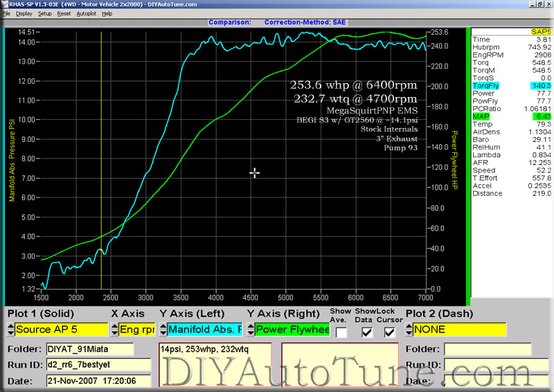This screenshot has width=554, height=392.
Task: Toggle the Show Data checkbox
Action: coord(367,332)
